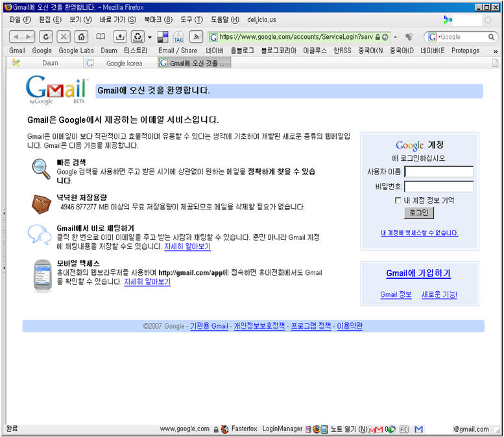Click the Stop loading X button
This screenshot has width=504, height=437.
tap(64, 37)
